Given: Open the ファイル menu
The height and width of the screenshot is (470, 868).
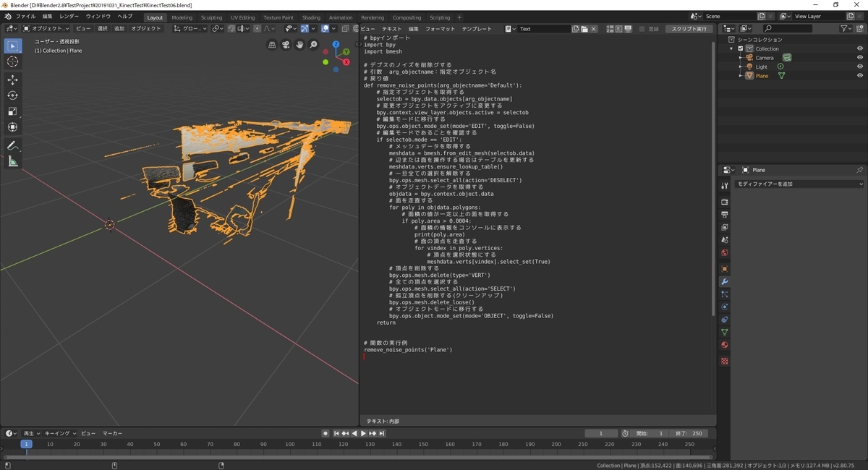Looking at the screenshot, I should pyautogui.click(x=25, y=17).
